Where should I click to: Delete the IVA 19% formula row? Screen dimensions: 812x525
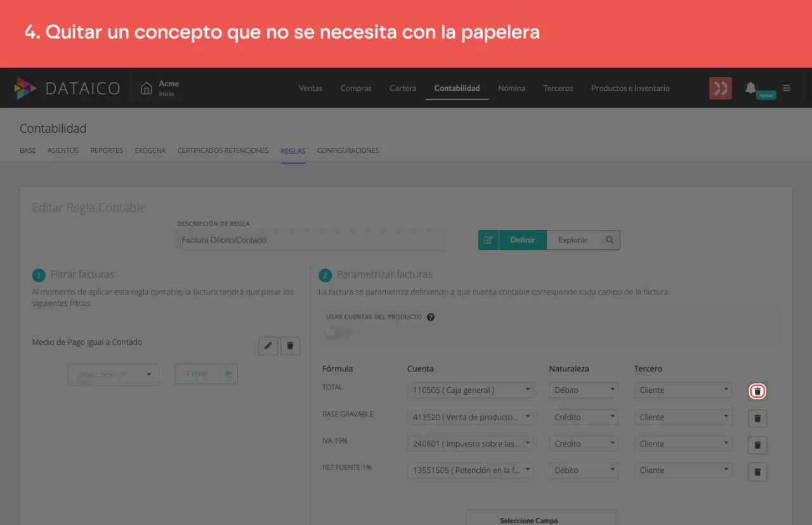coord(757,445)
